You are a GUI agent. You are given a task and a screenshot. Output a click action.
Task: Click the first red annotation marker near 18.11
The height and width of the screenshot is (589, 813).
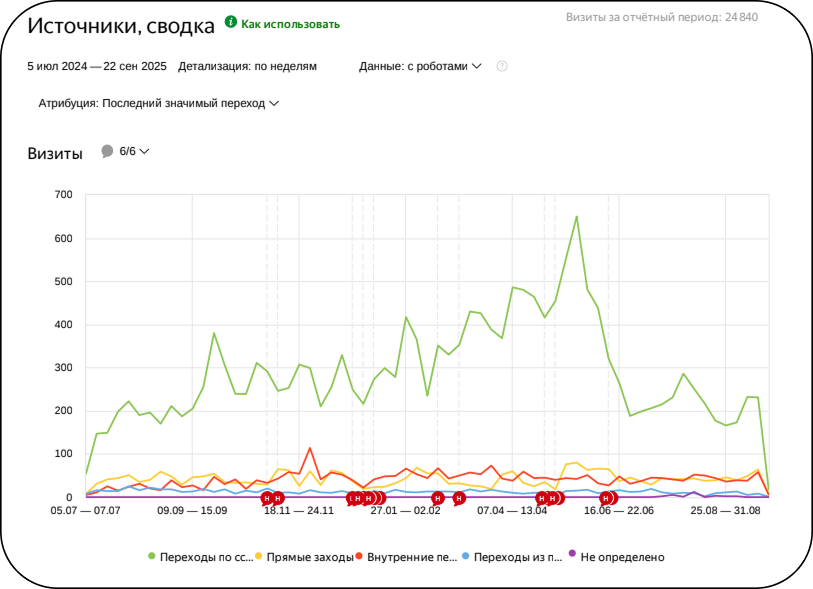(267, 498)
